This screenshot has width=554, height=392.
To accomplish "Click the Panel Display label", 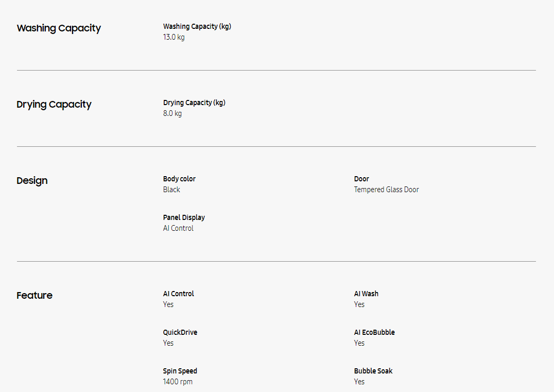I will (184, 217).
